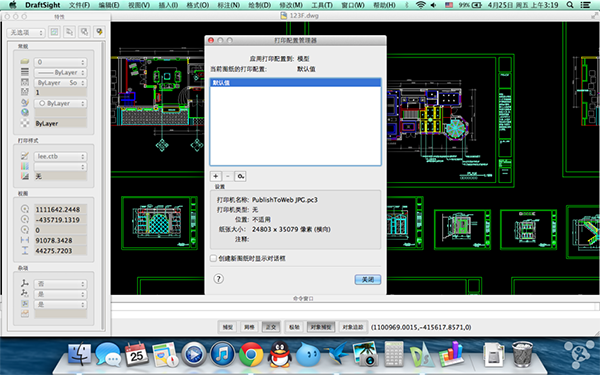Screen dimensions: 600x375
Task: Open the 否 dropdown in misc section
Action: pyautogui.click(x=60, y=284)
